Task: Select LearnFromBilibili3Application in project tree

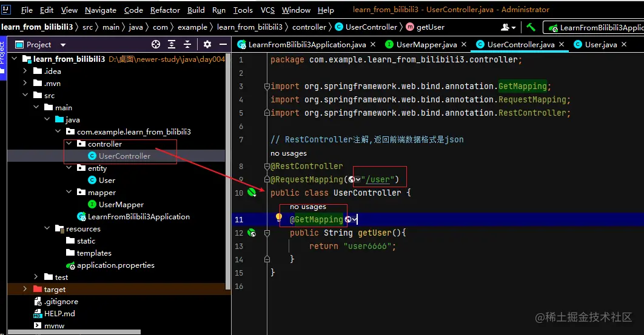Action: tap(139, 217)
